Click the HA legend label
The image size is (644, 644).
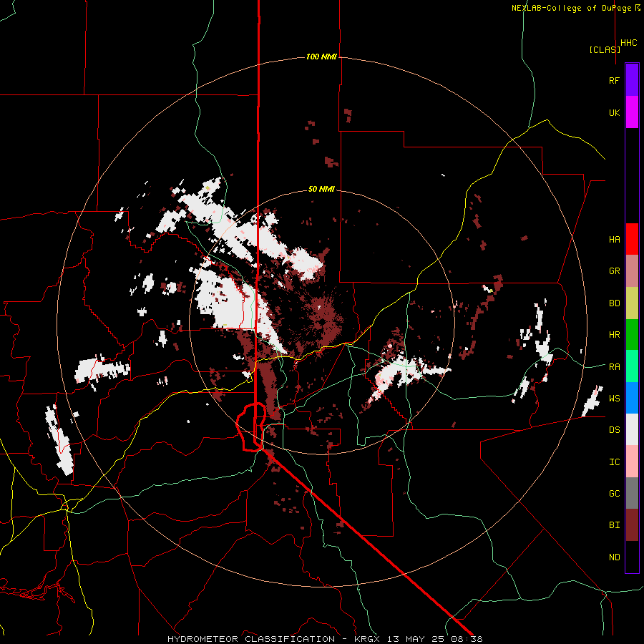point(614,239)
